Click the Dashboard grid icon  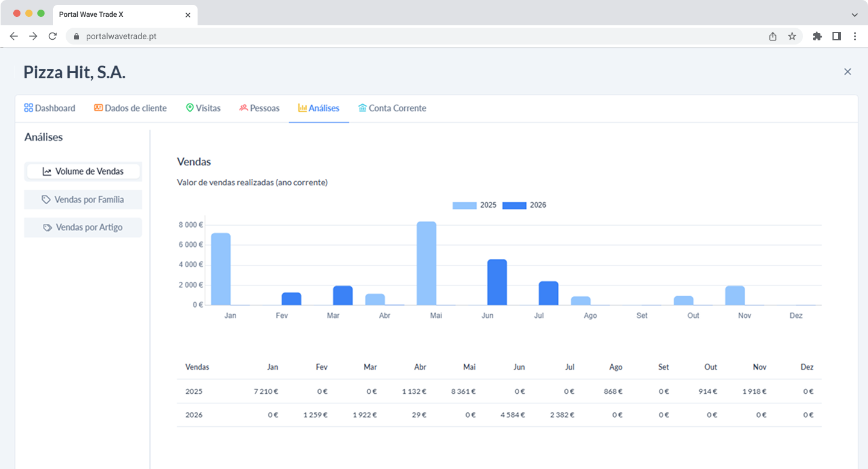point(28,108)
